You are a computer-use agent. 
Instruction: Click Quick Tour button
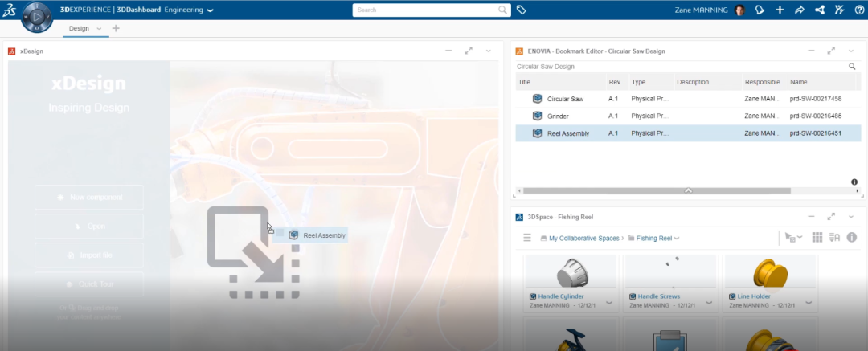tap(89, 284)
